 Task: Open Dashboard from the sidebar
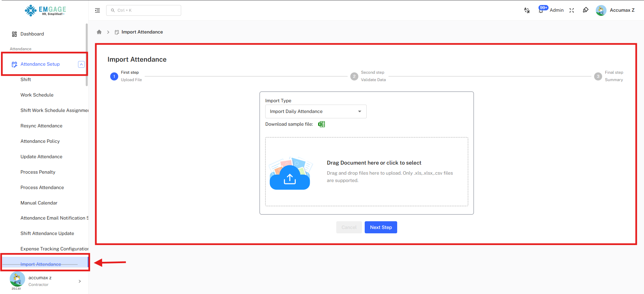pos(32,34)
